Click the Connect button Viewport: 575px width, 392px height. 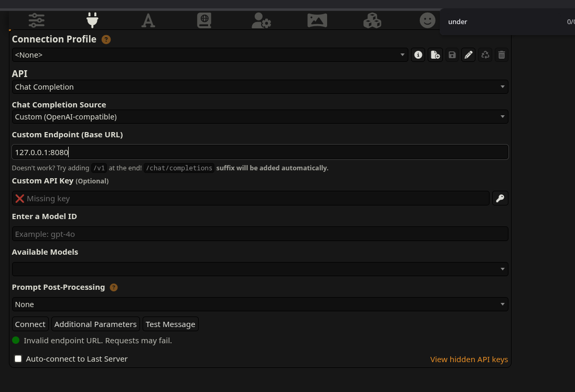[30, 324]
